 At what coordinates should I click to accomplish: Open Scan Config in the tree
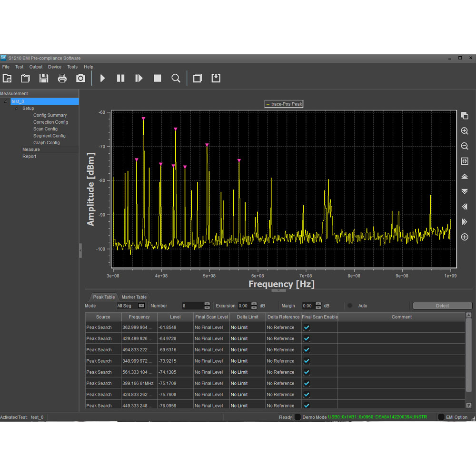tap(45, 129)
